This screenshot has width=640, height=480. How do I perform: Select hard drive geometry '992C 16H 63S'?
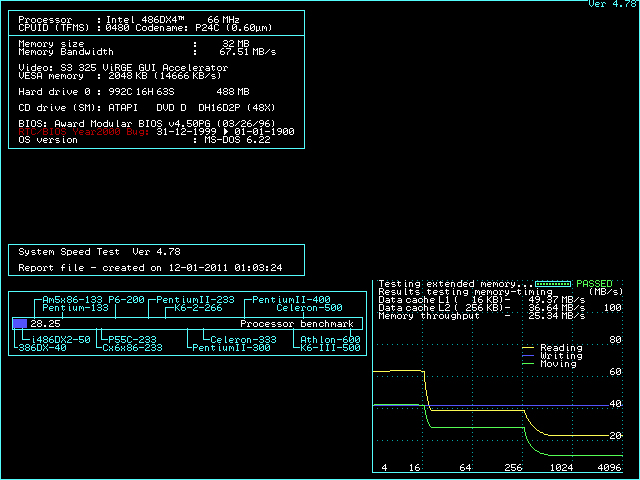[x=141, y=92]
